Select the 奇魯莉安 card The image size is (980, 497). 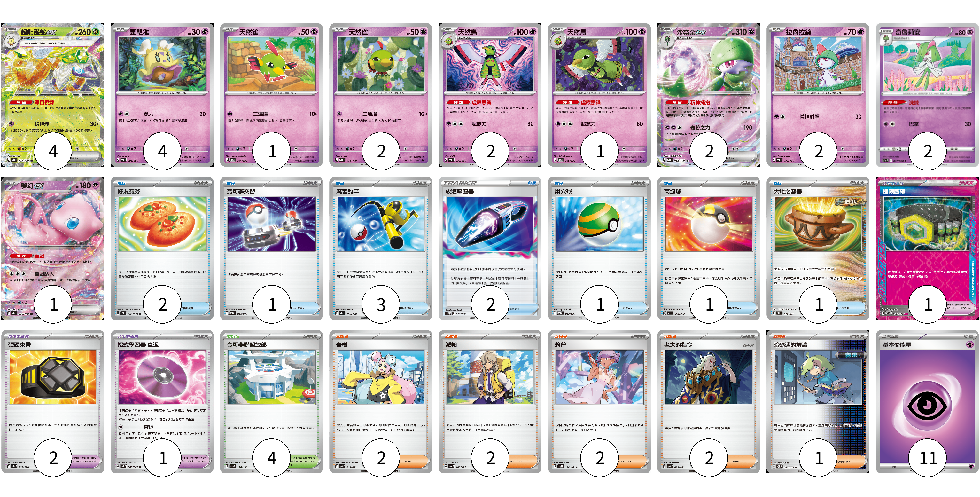pyautogui.click(x=927, y=94)
